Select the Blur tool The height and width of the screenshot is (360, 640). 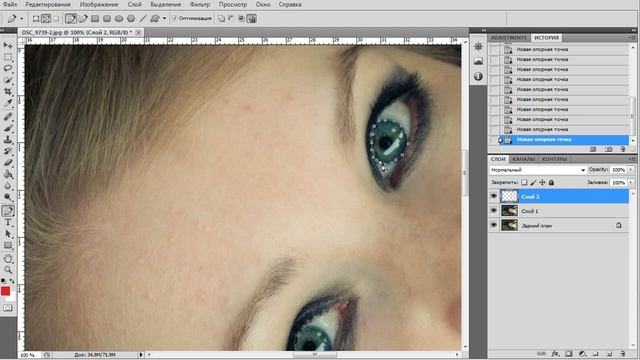pos(8,185)
